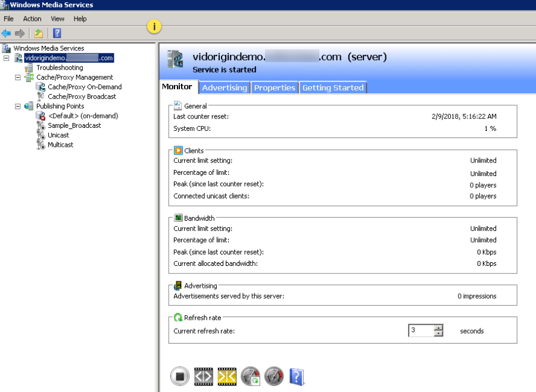Click the toolbar Help question mark icon
This screenshot has height=392, width=536.
pyautogui.click(x=57, y=33)
